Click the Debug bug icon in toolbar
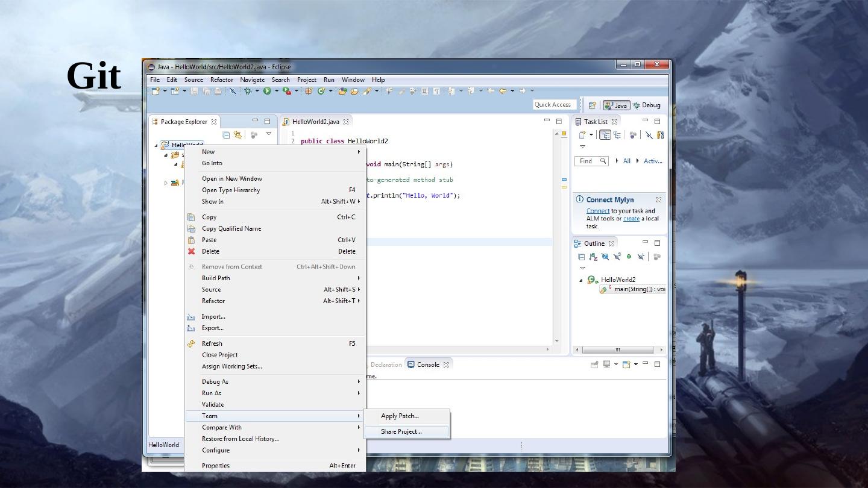Screen dimensions: 868x488 click(248, 91)
